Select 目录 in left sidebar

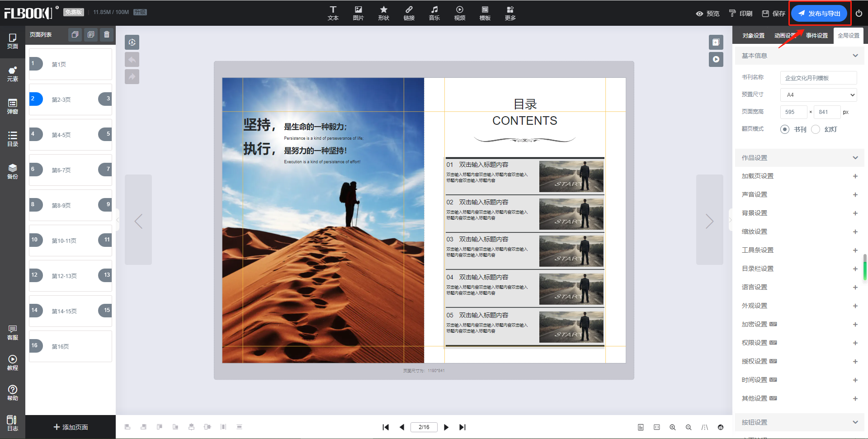[13, 139]
